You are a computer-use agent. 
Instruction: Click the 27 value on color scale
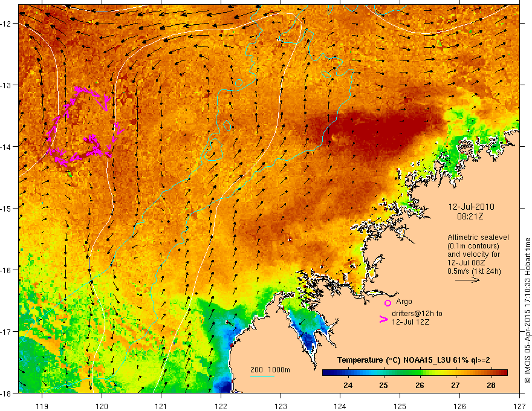click(x=455, y=385)
